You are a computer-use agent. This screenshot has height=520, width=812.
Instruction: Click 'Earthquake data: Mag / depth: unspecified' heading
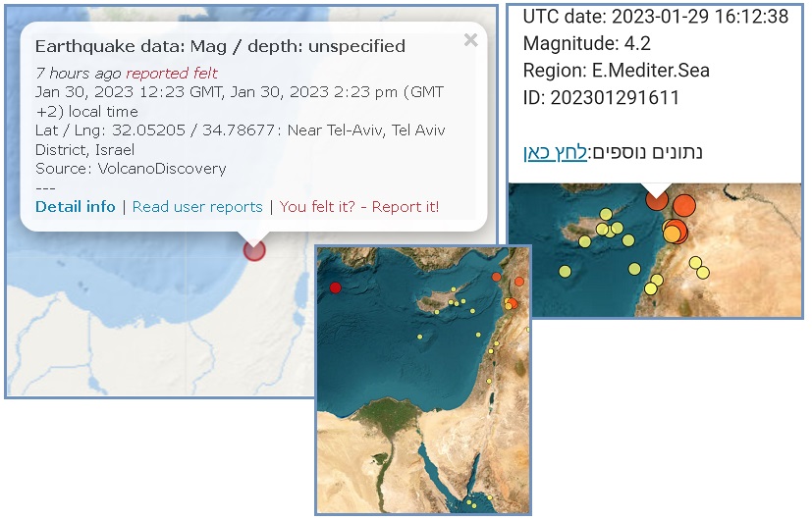(x=220, y=46)
